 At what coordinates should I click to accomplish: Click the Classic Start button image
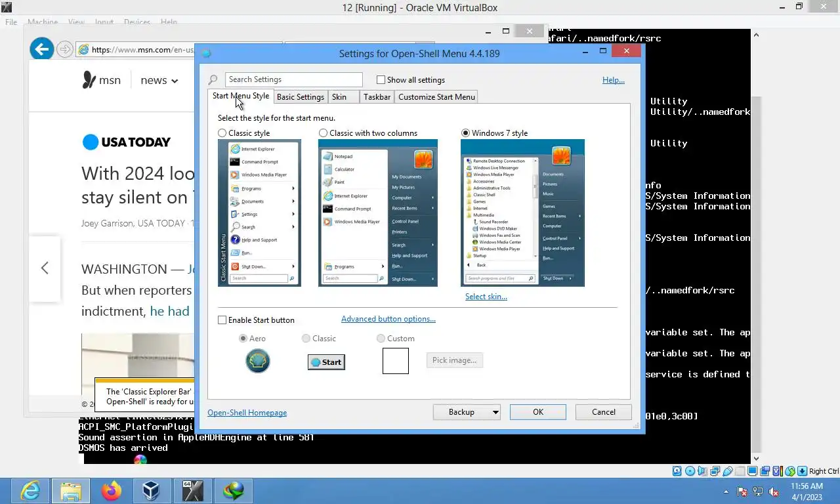326,362
